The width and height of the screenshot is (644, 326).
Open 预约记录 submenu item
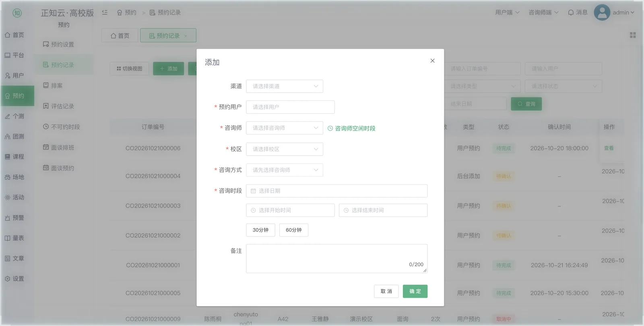64,65
